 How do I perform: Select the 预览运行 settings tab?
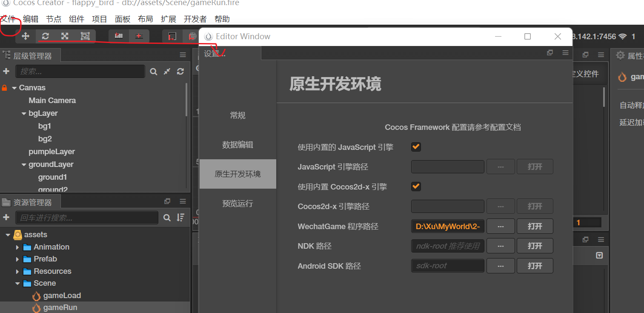tap(238, 204)
